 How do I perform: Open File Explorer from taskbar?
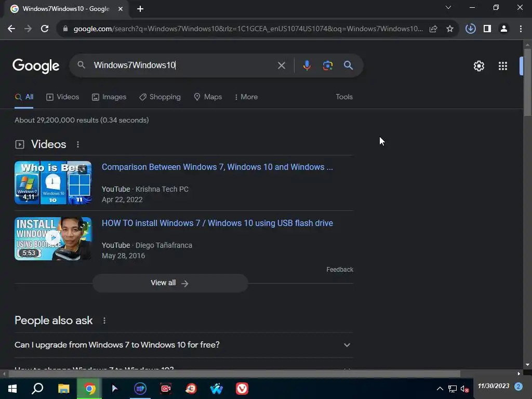[x=63, y=389]
